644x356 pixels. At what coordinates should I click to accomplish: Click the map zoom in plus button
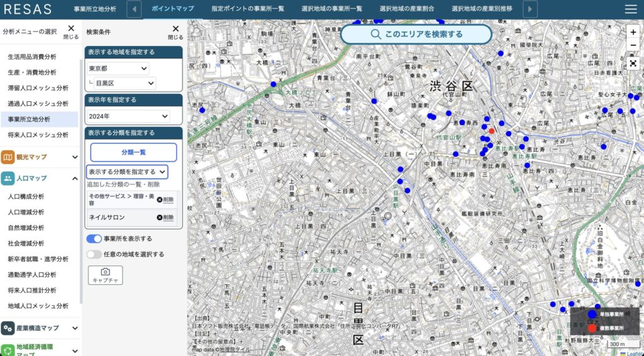[x=633, y=32]
